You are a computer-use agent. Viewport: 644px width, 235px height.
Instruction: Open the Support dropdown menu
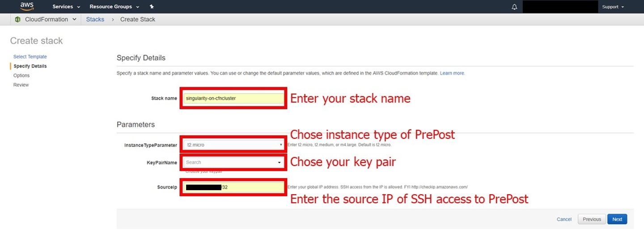[613, 7]
